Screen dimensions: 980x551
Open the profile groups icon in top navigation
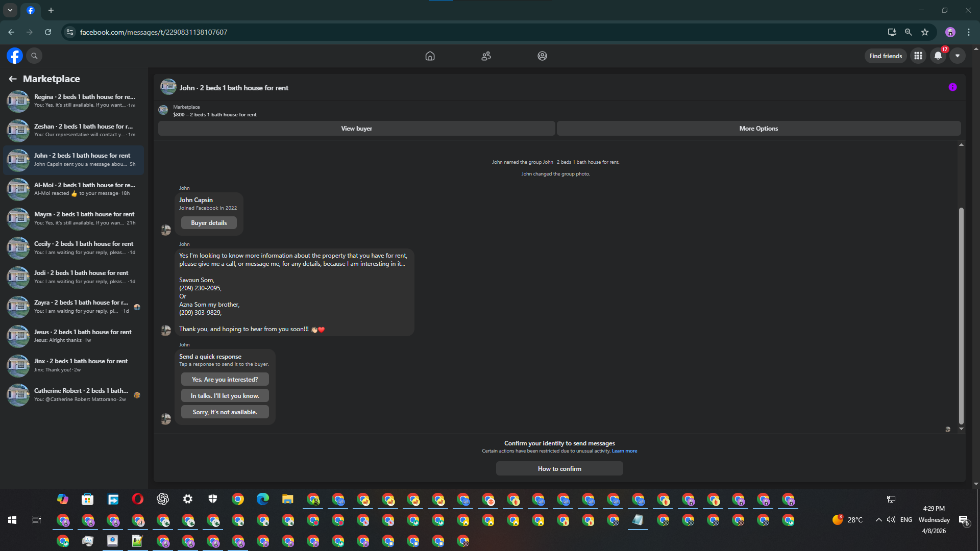tap(542, 56)
